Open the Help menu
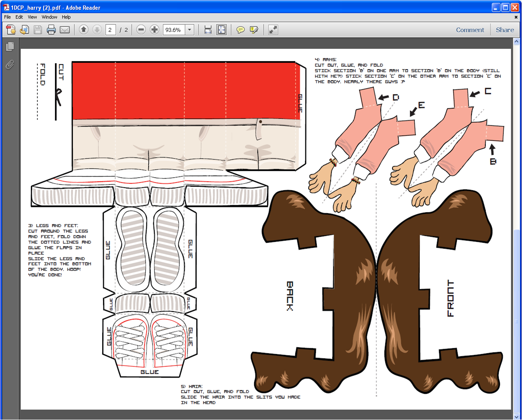Viewport: 522px width, 420px height. (66, 17)
